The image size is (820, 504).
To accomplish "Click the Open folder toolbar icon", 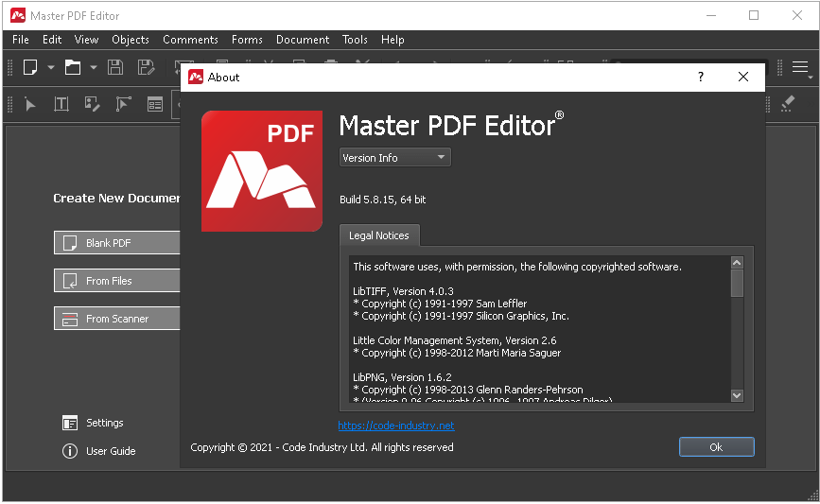I will pos(72,67).
